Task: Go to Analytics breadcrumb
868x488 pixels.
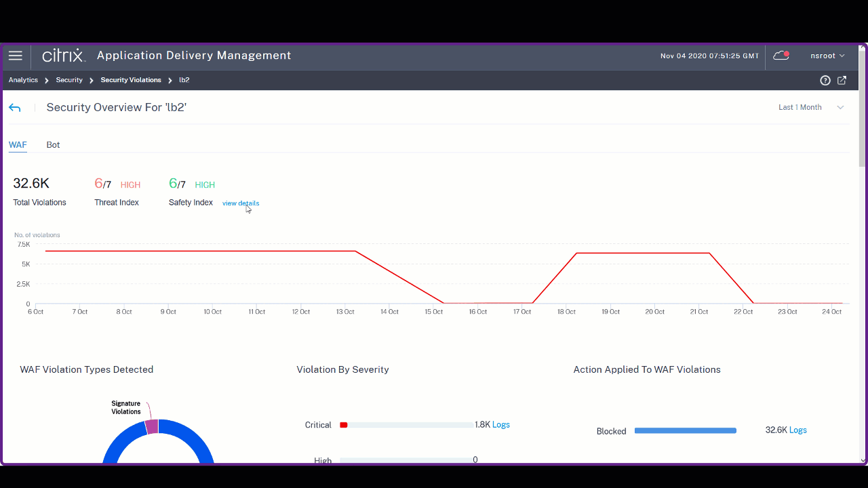Action: pyautogui.click(x=23, y=80)
